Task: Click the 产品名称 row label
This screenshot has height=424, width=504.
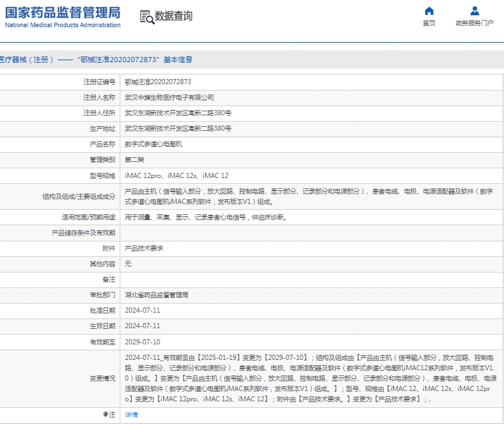Action: (x=102, y=144)
